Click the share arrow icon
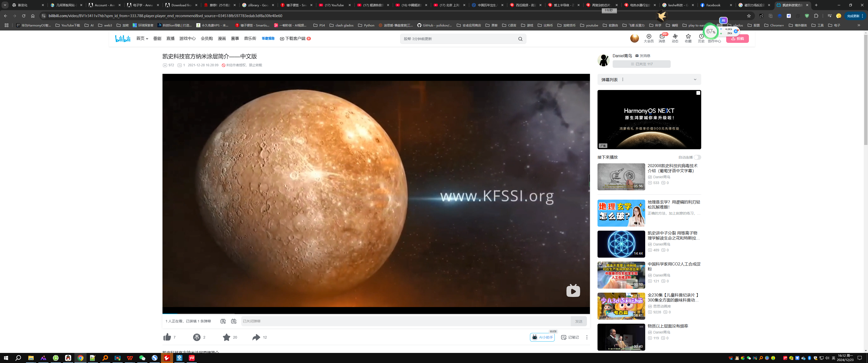868x363 pixels. coord(256,337)
